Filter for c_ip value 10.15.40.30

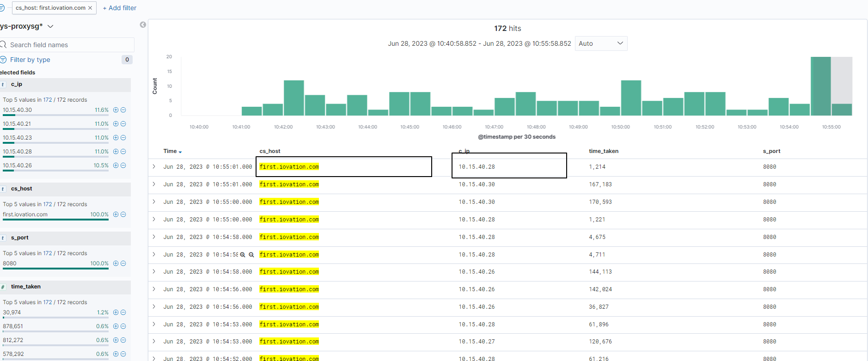(x=116, y=110)
